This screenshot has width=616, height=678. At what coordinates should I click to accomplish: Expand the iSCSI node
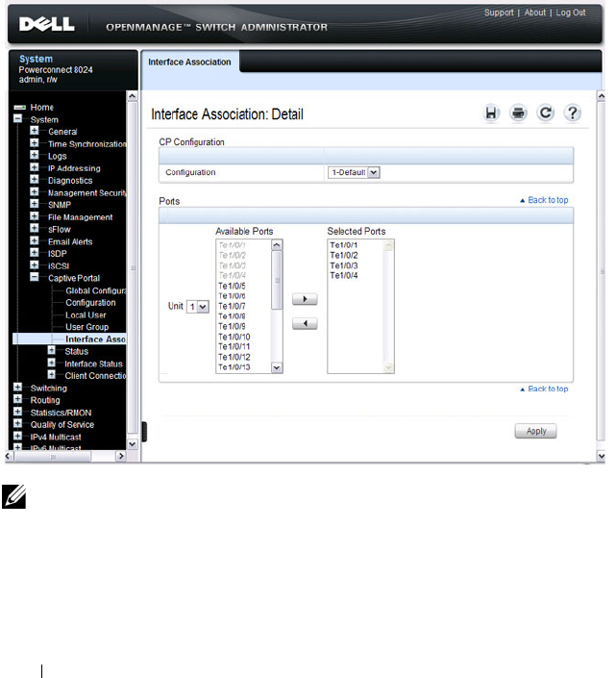click(35, 264)
